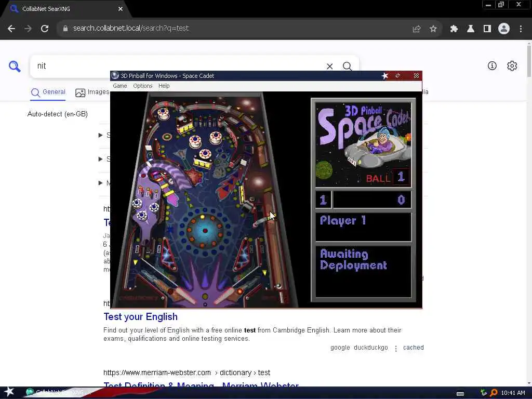The image size is (532, 399).
Task: Open the browser side panel icon
Action: point(487,29)
